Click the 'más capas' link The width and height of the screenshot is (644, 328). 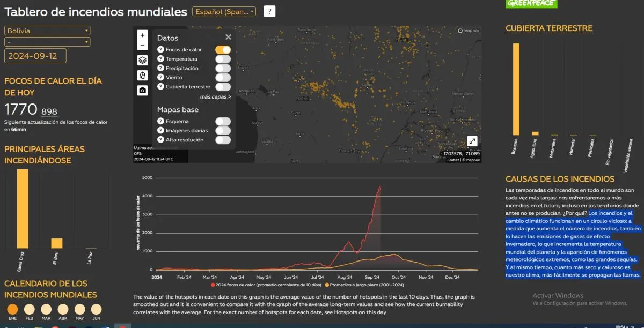coord(215,97)
